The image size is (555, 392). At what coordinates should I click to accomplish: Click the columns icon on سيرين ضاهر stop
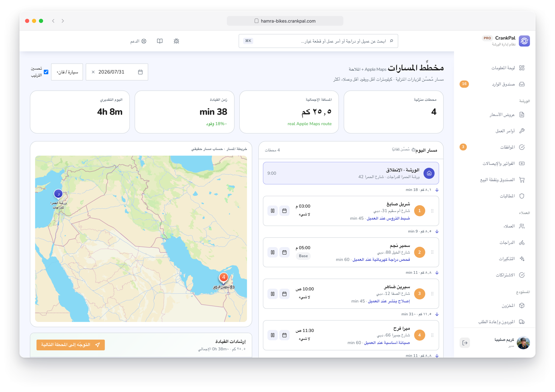tap(273, 294)
